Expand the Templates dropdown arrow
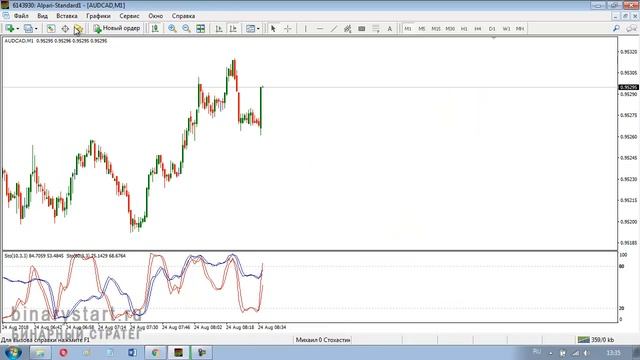This screenshot has width=640, height=360. tap(258, 29)
